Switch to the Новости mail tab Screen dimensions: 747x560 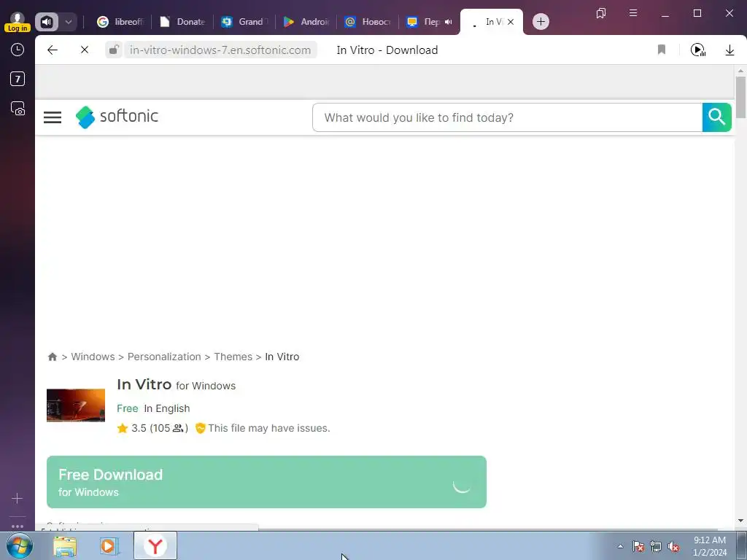pos(368,21)
